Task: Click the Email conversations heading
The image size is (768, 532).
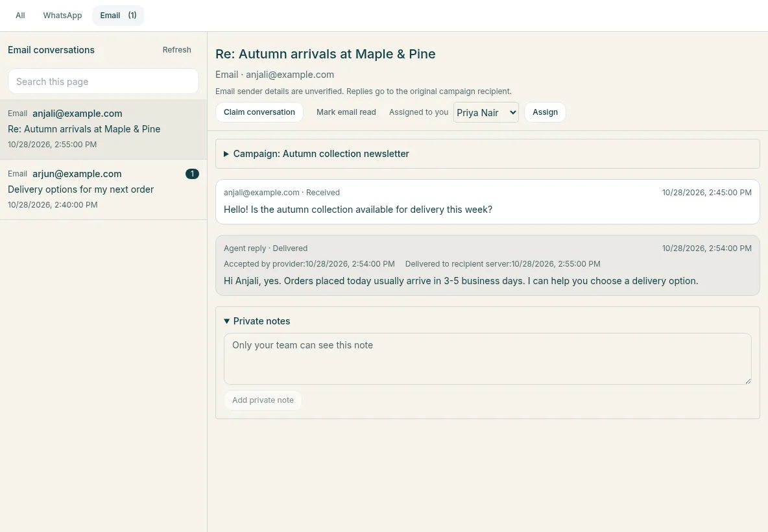Action: click(x=51, y=50)
